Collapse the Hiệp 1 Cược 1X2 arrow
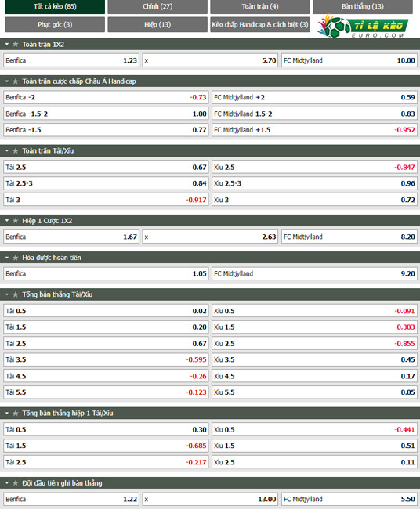Image resolution: width=420 pixels, height=513 pixels. click(x=7, y=221)
